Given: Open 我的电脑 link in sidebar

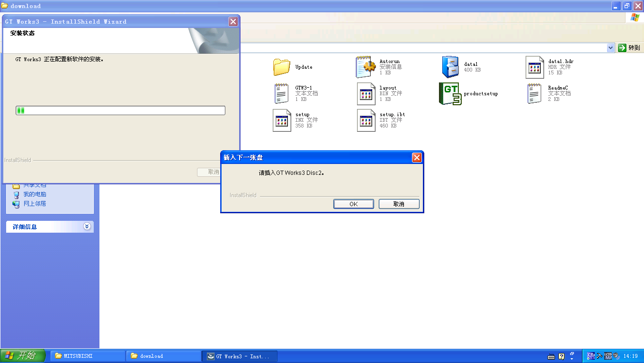Looking at the screenshot, I should point(35,194).
